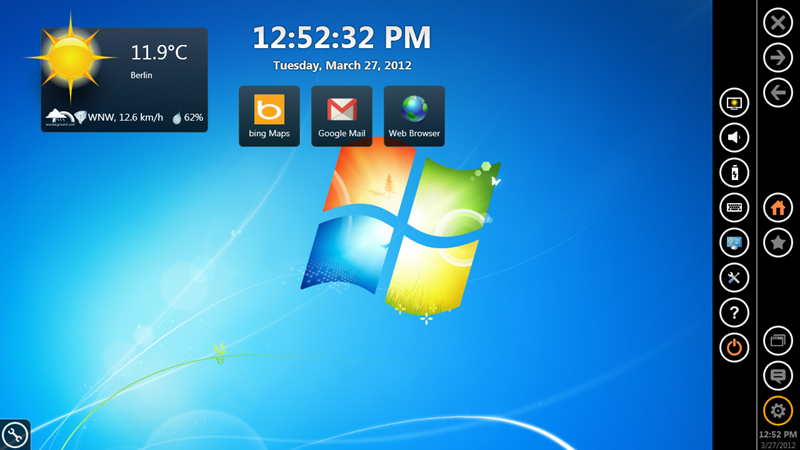Image resolution: width=800 pixels, height=450 pixels.
Task: Click the orange power button
Action: 734,347
